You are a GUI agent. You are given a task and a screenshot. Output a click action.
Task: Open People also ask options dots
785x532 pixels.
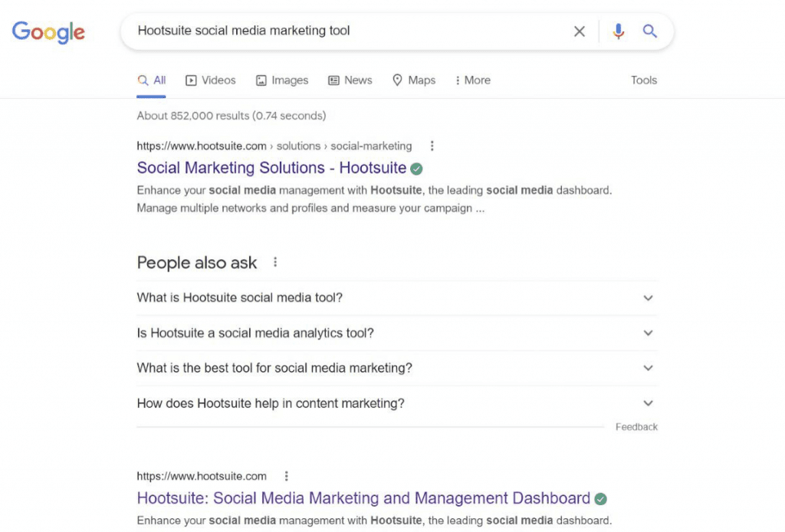point(275,261)
